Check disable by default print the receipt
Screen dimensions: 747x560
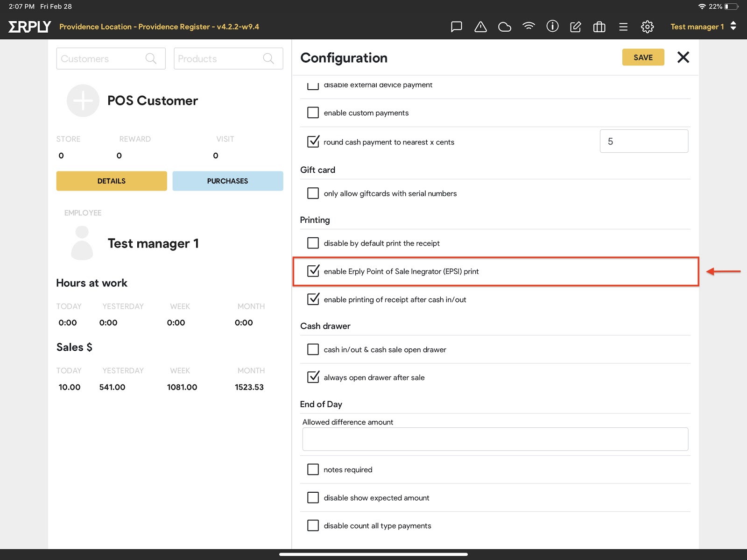click(x=313, y=243)
